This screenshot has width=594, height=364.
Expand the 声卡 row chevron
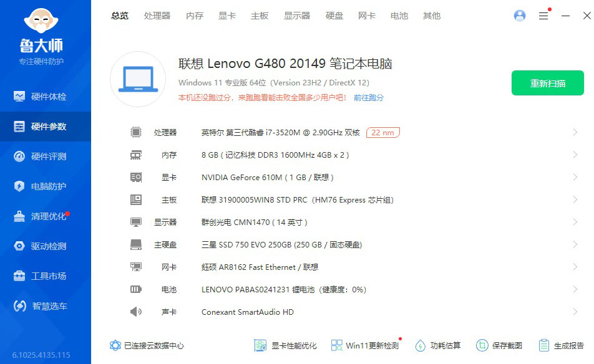[575, 312]
